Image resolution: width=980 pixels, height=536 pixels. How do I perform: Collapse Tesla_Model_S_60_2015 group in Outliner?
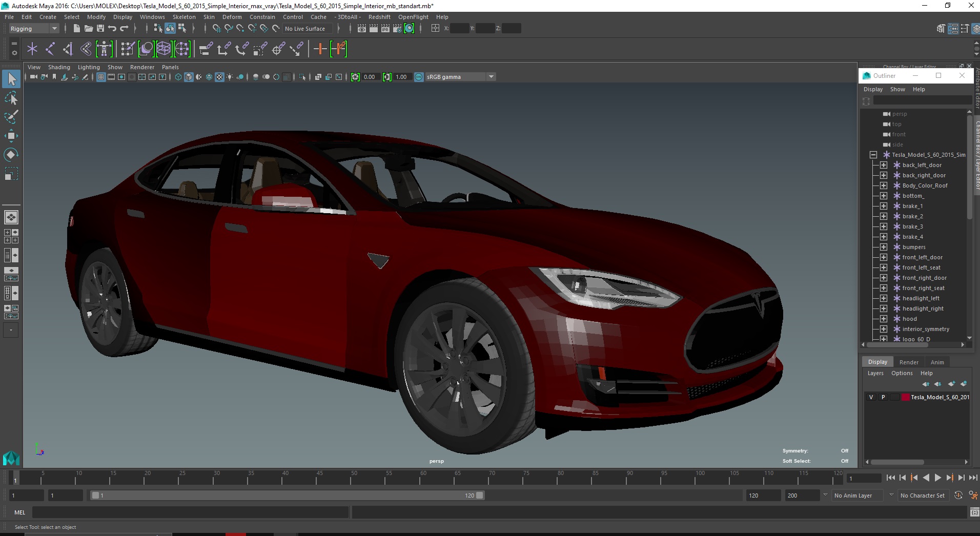873,155
